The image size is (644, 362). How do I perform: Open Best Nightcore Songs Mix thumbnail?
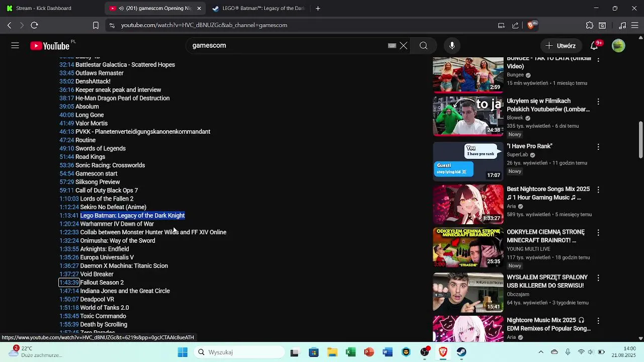(x=468, y=204)
